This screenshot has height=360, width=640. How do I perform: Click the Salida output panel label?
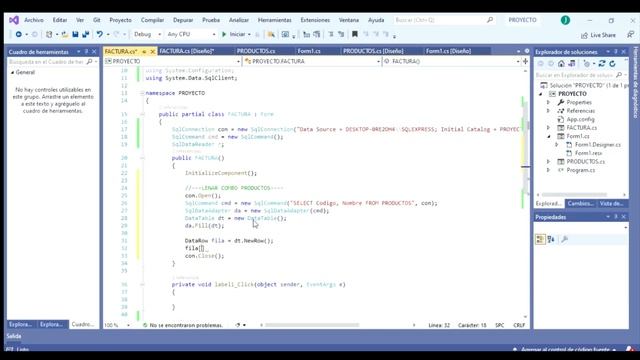(x=14, y=336)
